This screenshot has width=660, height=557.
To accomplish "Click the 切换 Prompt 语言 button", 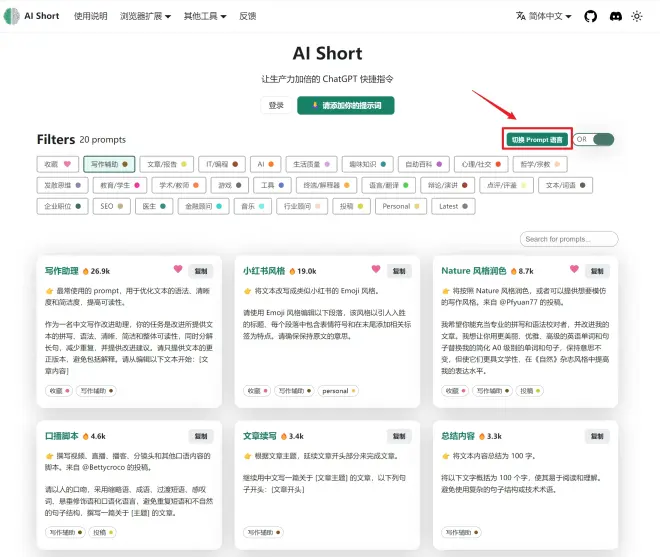I will point(537,139).
